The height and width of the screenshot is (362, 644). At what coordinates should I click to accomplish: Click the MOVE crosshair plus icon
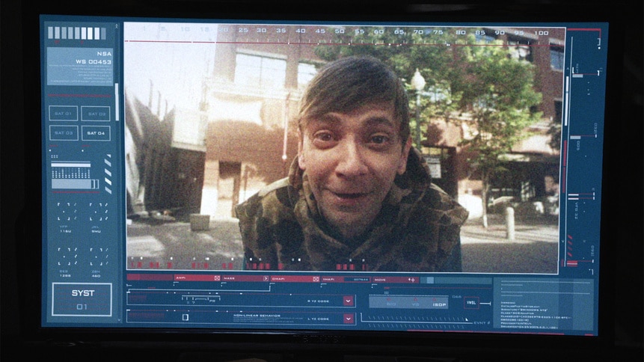tap(411, 280)
